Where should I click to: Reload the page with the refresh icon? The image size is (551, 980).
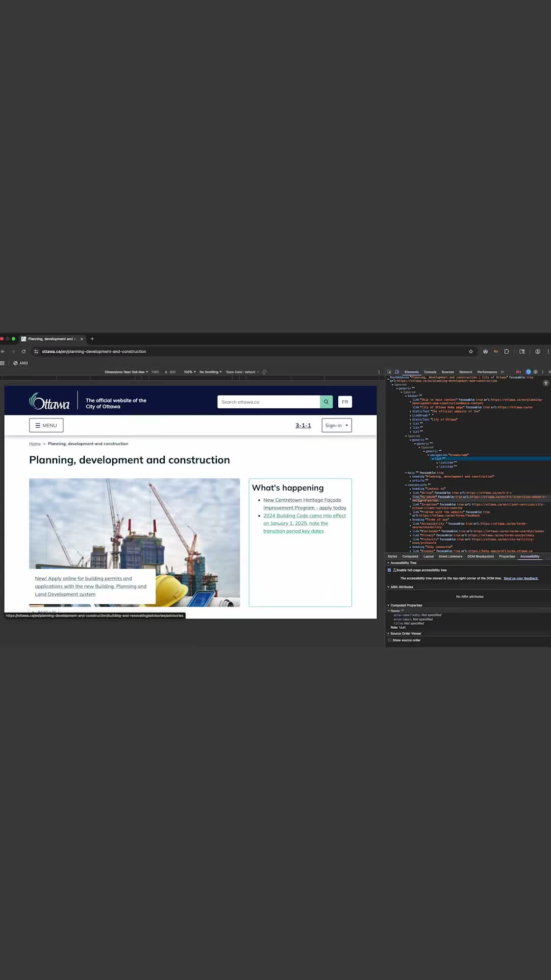coord(23,351)
